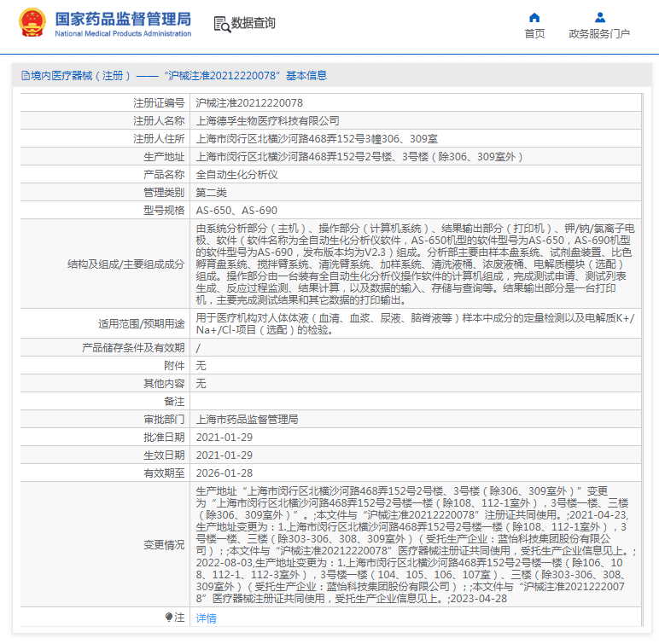Click the 有效期至 label
This screenshot has width=659, height=644.
point(165,473)
